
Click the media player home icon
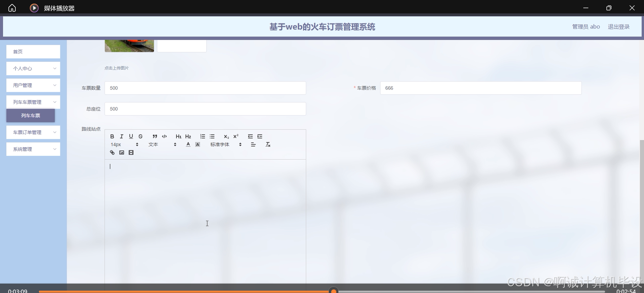tap(12, 8)
